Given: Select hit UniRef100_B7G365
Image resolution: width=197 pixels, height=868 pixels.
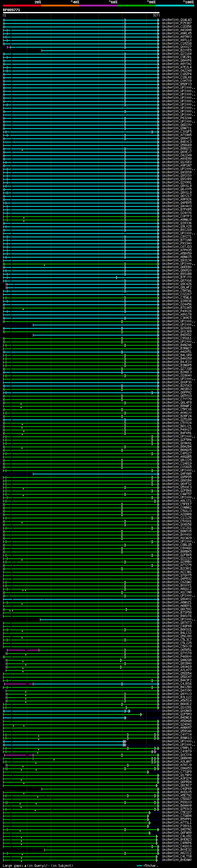Looking at the screenshot, I should tap(176, 308).
